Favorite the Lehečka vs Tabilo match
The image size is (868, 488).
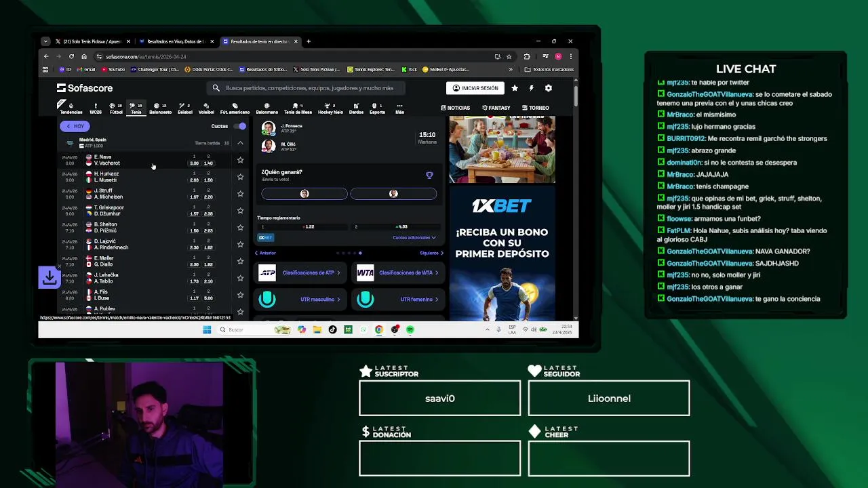(240, 279)
